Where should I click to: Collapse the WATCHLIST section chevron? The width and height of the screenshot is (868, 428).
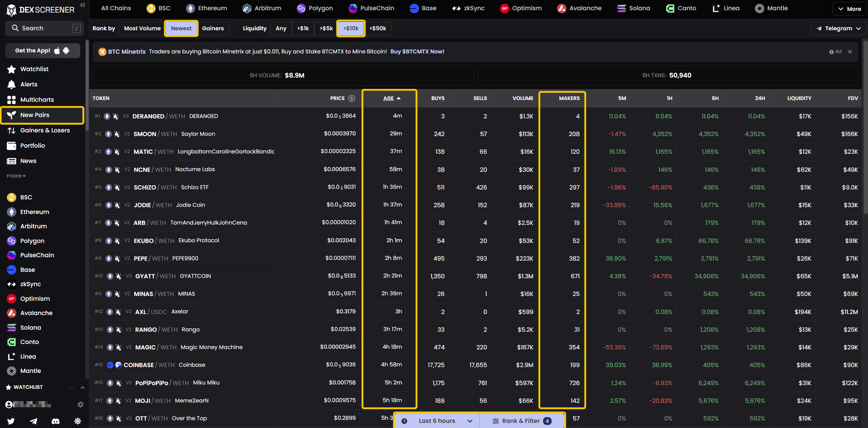(x=82, y=387)
